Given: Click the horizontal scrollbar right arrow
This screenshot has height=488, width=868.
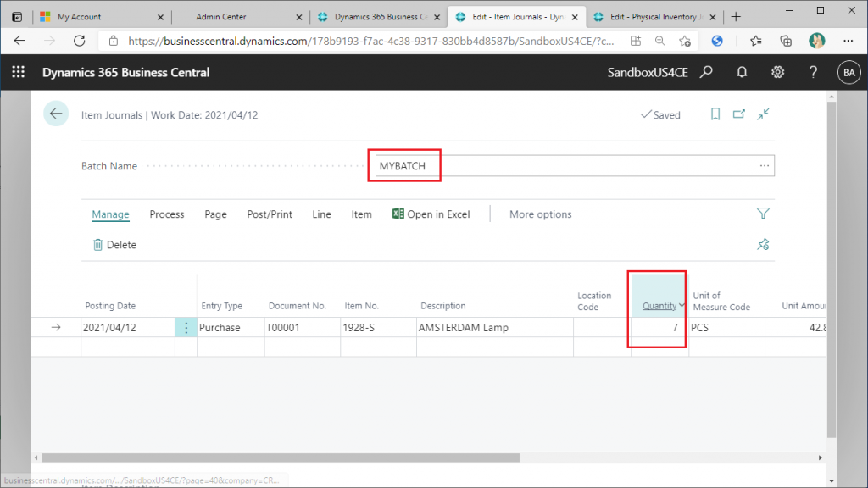Looking at the screenshot, I should [821, 457].
